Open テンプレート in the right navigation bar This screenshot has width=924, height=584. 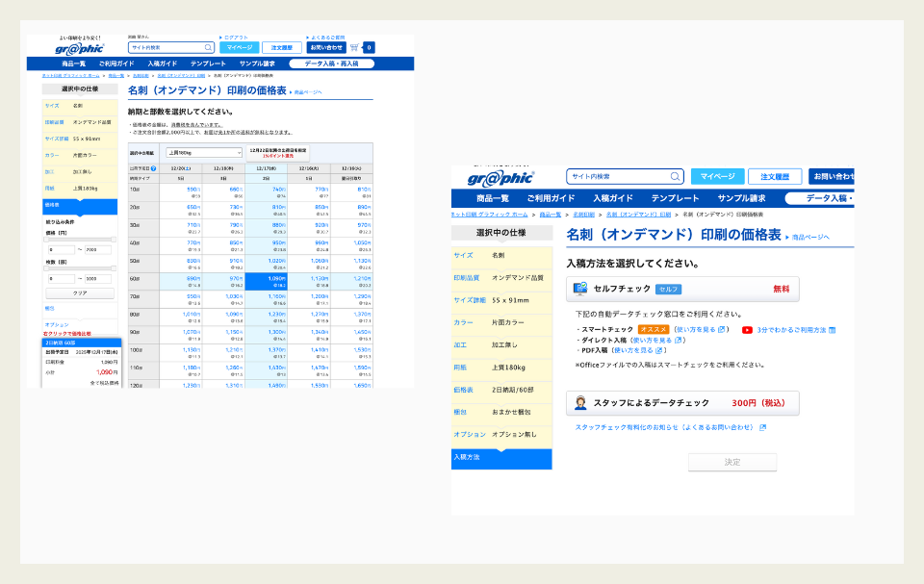point(675,198)
